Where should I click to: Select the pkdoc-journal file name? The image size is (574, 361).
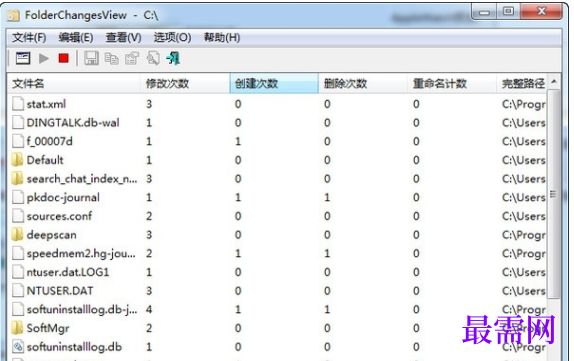coord(63,197)
